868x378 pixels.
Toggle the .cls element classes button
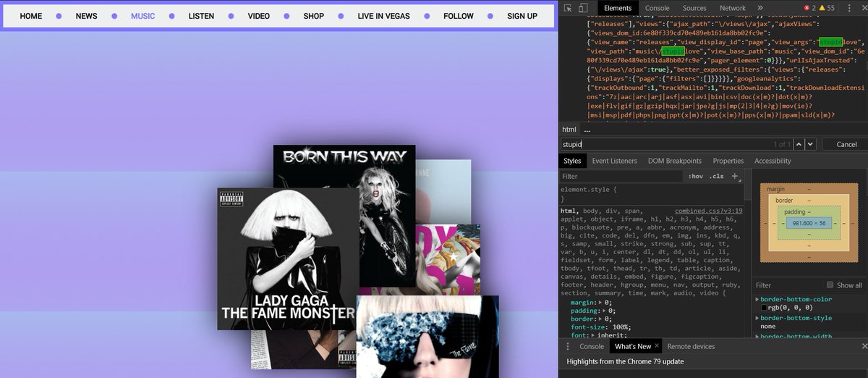[x=716, y=176]
